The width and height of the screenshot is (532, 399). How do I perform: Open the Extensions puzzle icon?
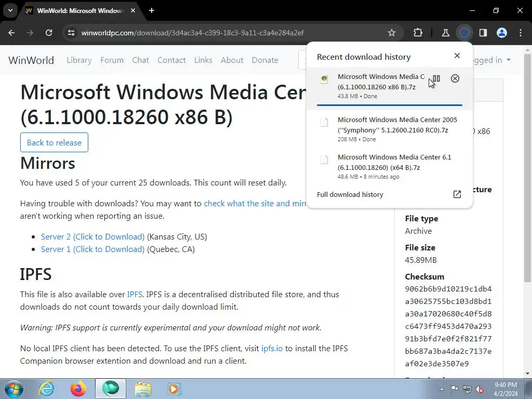coord(418,33)
